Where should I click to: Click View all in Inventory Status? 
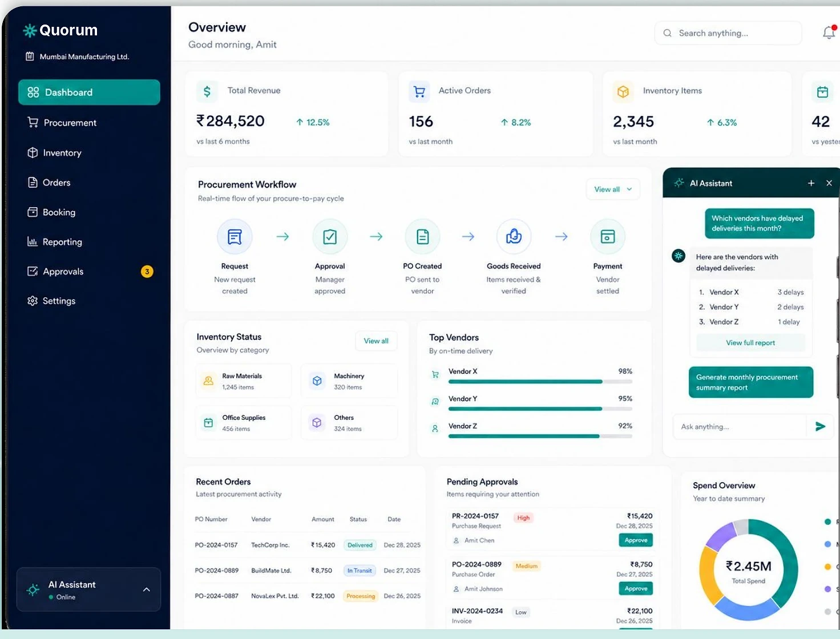376,341
